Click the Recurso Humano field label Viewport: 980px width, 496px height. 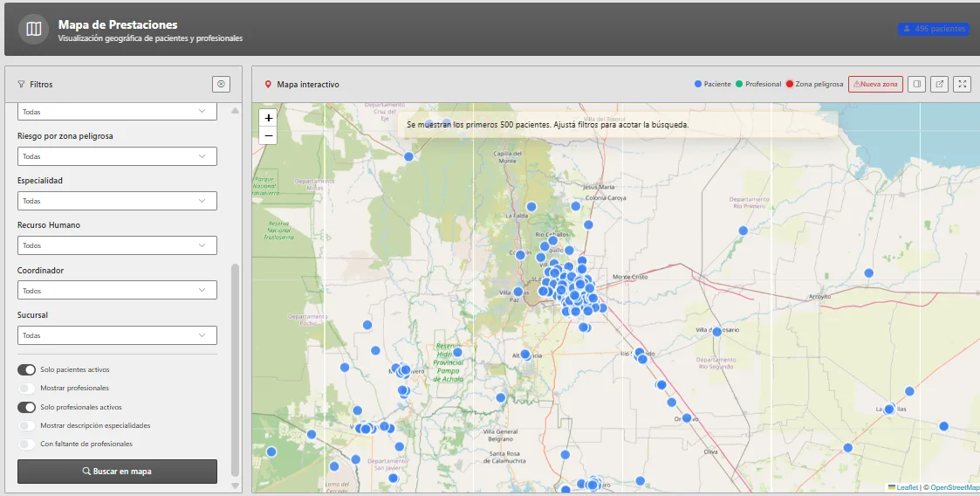click(49, 225)
